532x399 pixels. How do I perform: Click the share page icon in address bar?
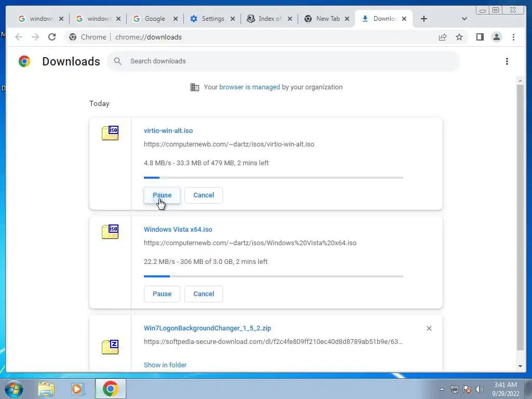coord(443,37)
